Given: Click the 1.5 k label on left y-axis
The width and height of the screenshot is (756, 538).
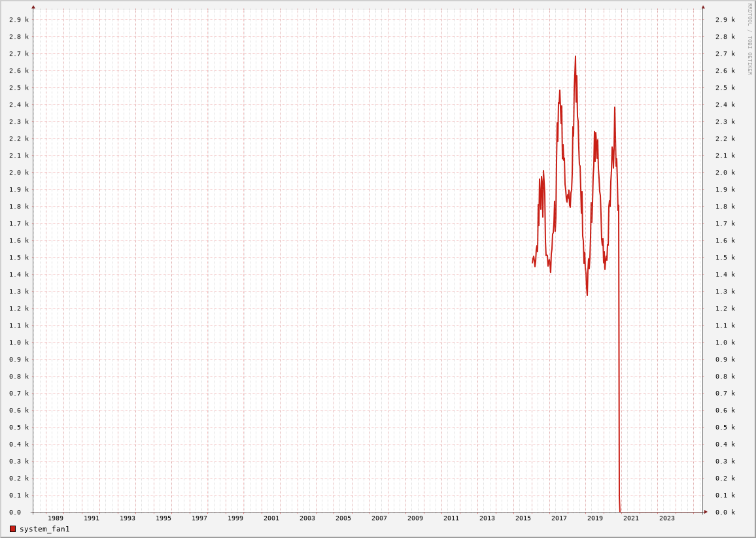Looking at the screenshot, I should click(19, 258).
